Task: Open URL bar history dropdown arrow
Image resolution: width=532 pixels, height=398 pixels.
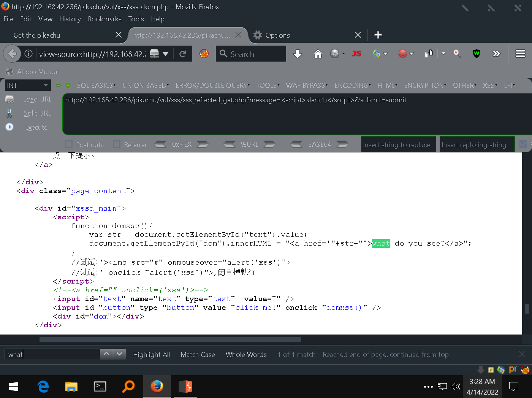Action: point(165,54)
